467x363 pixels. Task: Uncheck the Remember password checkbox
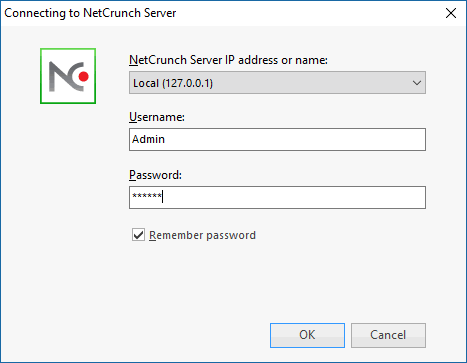[x=138, y=235]
